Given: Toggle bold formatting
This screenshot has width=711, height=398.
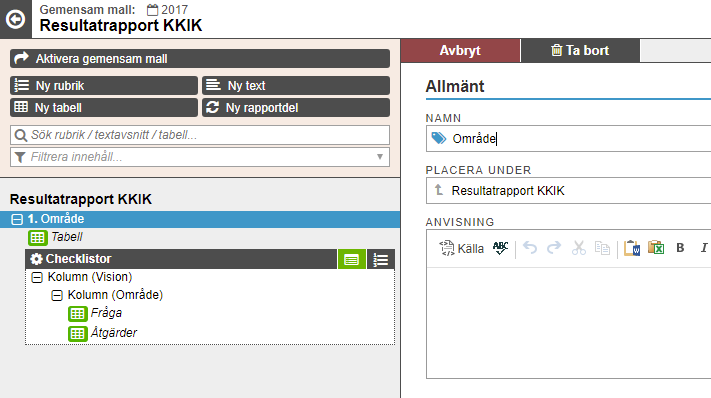Looking at the screenshot, I should (680, 248).
